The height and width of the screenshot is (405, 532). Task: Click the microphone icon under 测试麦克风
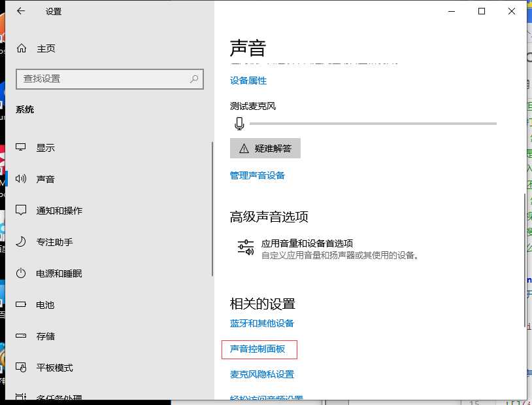point(240,124)
